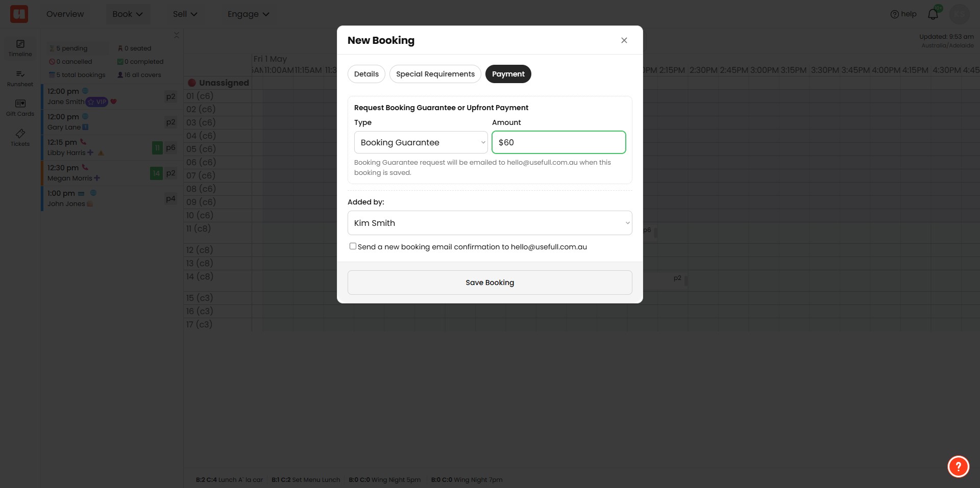Collapse the booking list panel with the double chevron

[x=176, y=35]
